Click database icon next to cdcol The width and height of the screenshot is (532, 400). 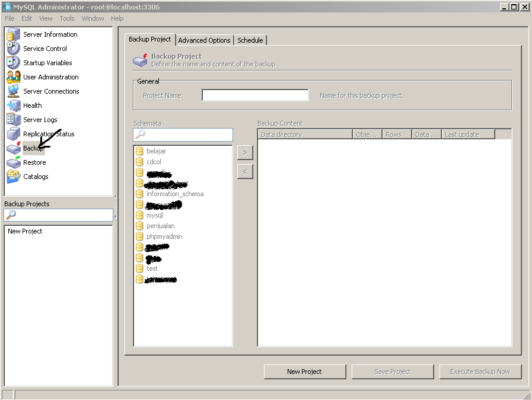point(139,162)
